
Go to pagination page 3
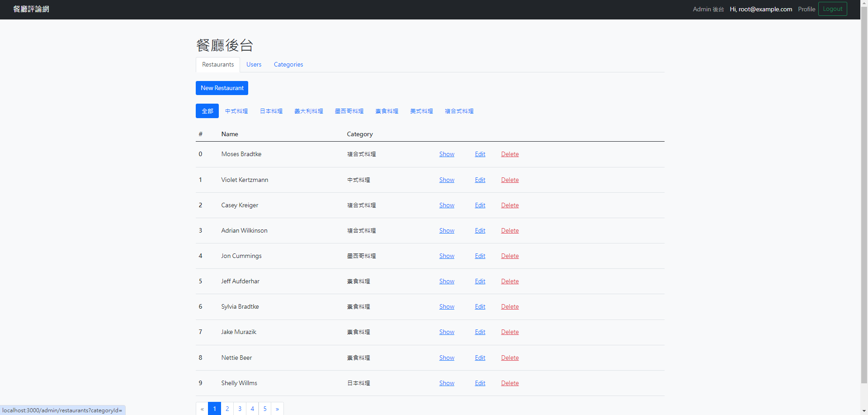tap(240, 409)
